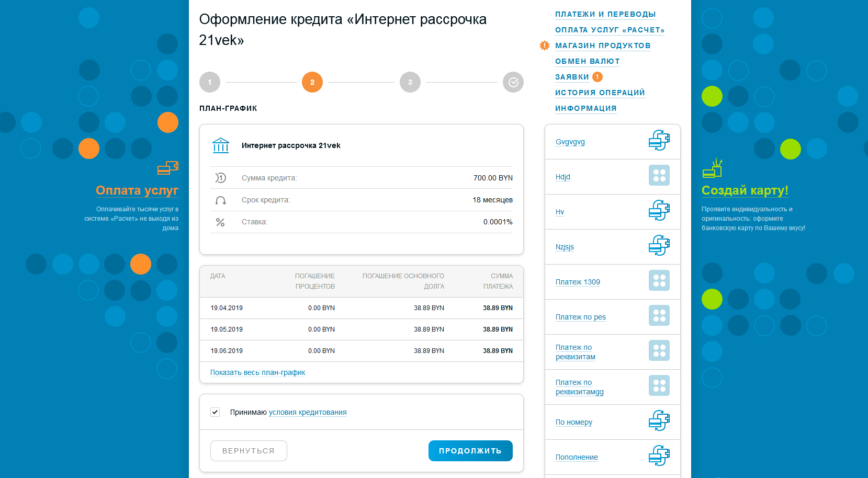868x478 pixels.
Task: Click the four-dot icon next to Платеж по реквизитам
Action: pyautogui.click(x=659, y=350)
